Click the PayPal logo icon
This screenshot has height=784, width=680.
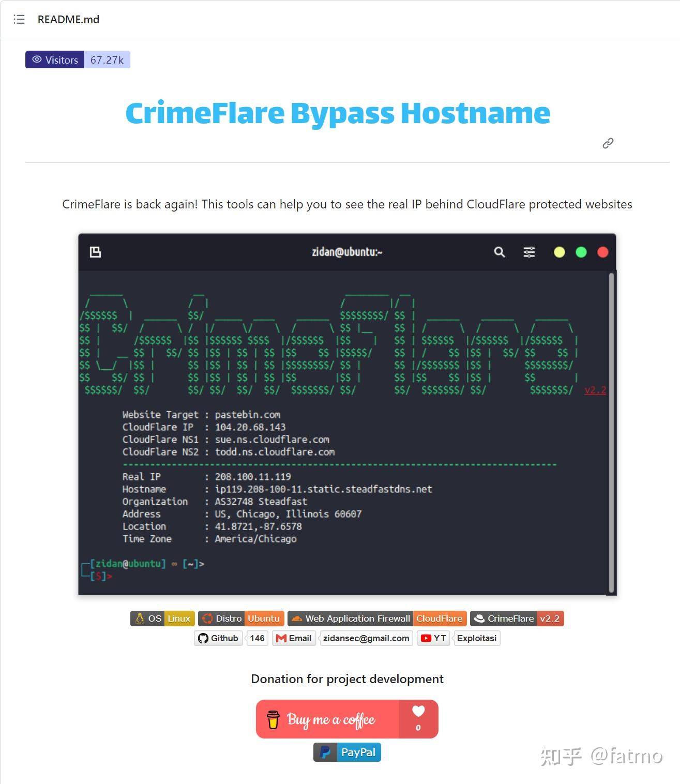click(x=325, y=752)
